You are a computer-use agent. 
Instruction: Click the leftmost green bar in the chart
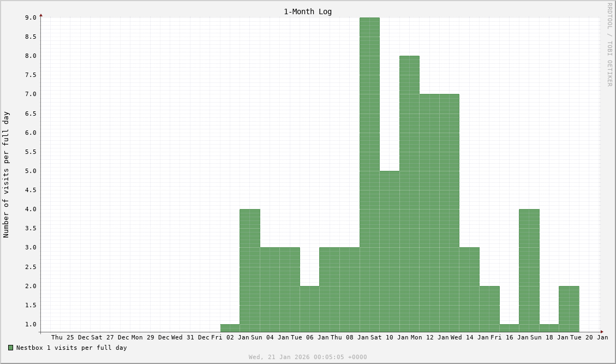(230, 328)
